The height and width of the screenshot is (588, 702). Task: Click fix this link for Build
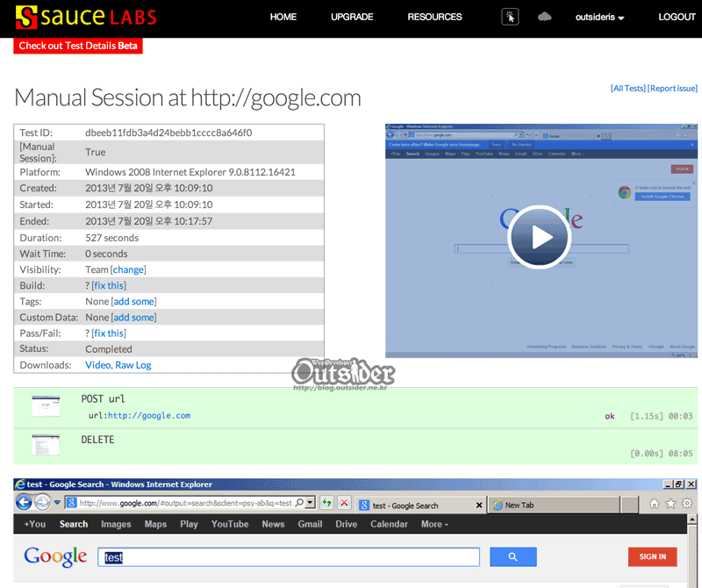109,286
